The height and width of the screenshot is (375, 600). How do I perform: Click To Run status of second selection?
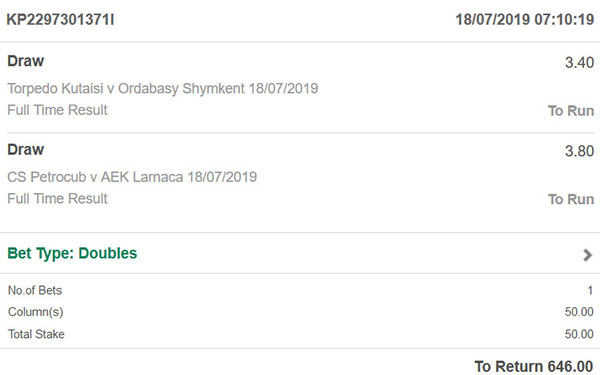click(571, 199)
